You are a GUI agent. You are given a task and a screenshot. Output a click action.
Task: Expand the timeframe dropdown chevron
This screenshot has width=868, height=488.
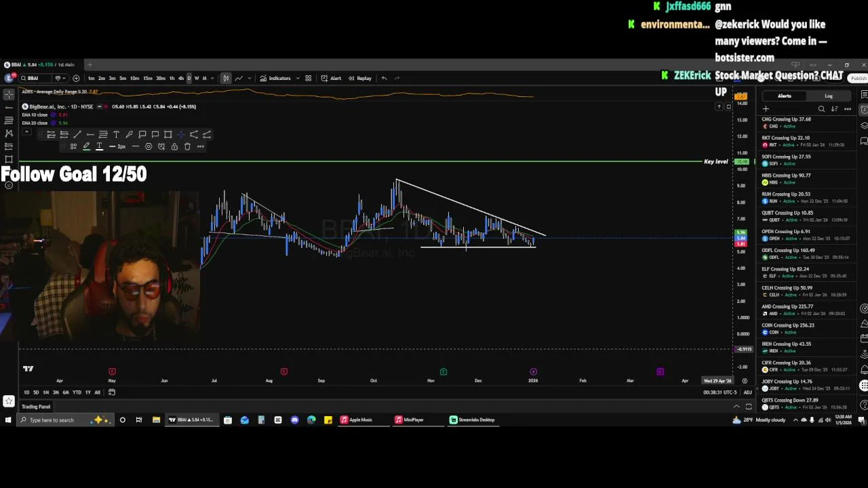coord(212,78)
